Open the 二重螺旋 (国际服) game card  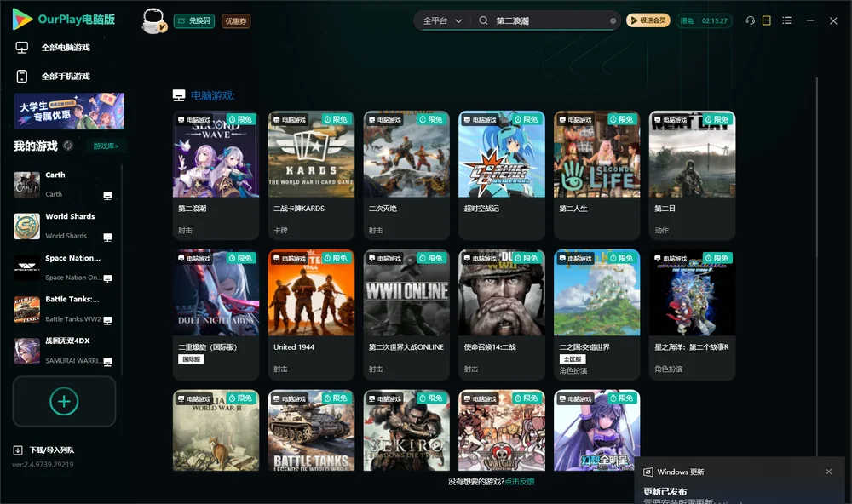click(x=216, y=314)
